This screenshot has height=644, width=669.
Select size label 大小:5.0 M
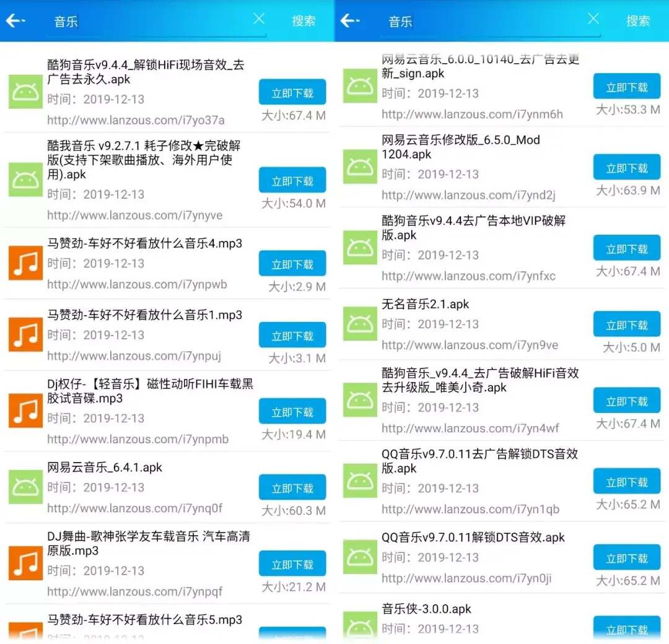click(631, 347)
